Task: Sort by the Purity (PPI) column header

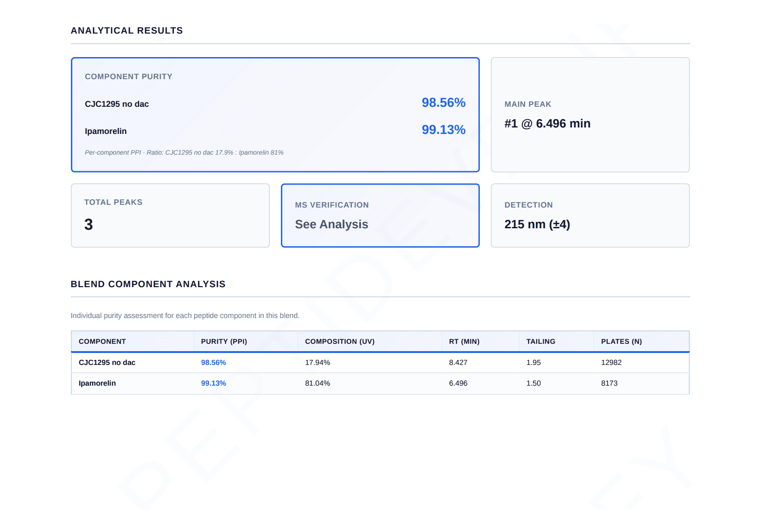Action: point(224,341)
